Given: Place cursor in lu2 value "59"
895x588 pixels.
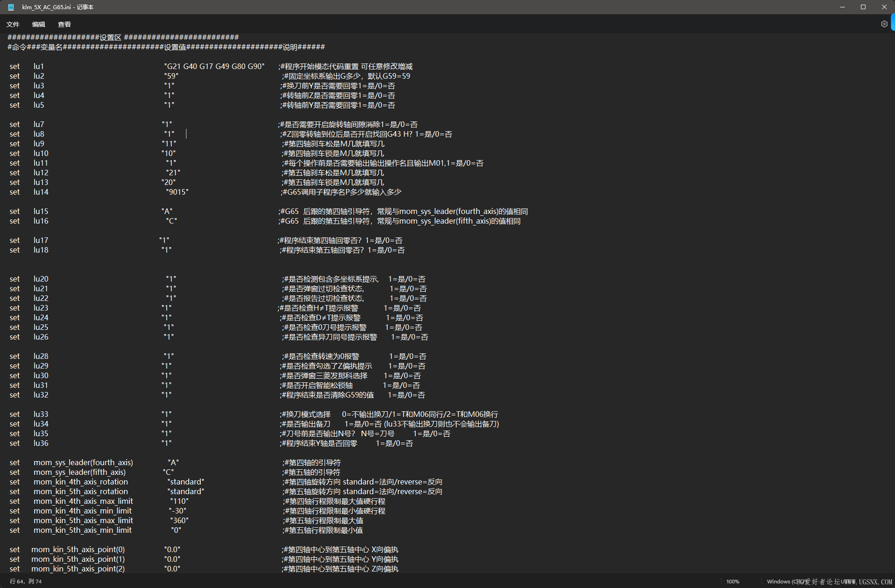Looking at the screenshot, I should (171, 76).
